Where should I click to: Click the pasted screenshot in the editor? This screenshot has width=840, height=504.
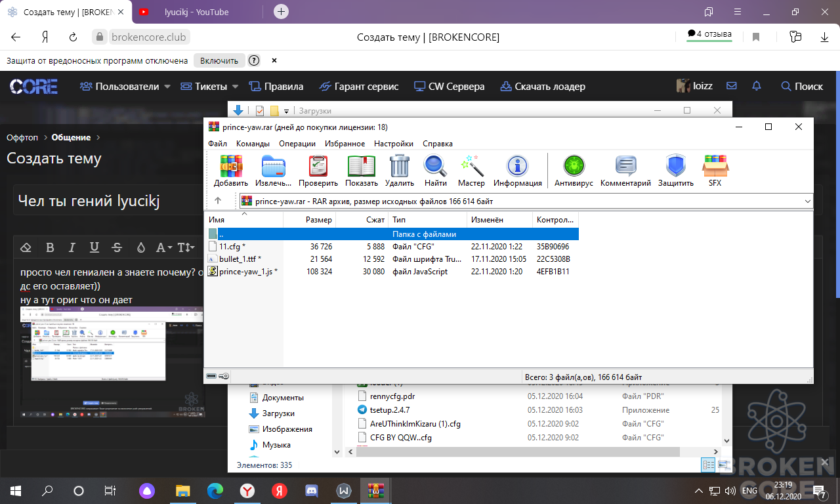pyautogui.click(x=114, y=363)
